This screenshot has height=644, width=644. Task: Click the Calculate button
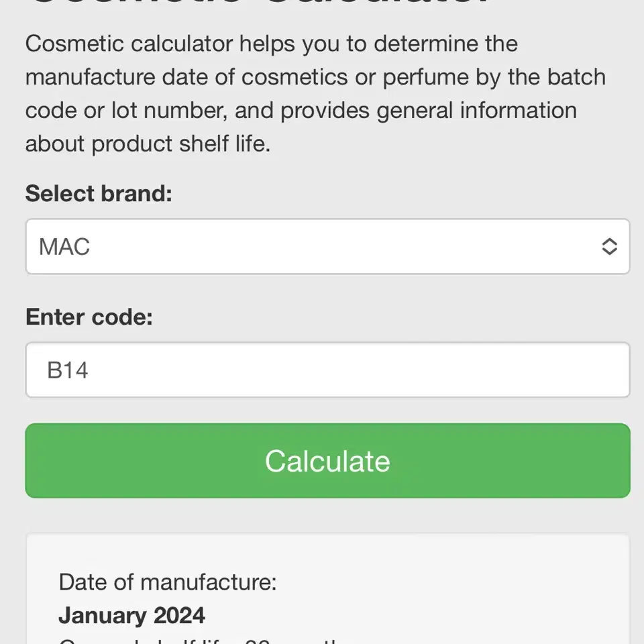click(x=327, y=460)
